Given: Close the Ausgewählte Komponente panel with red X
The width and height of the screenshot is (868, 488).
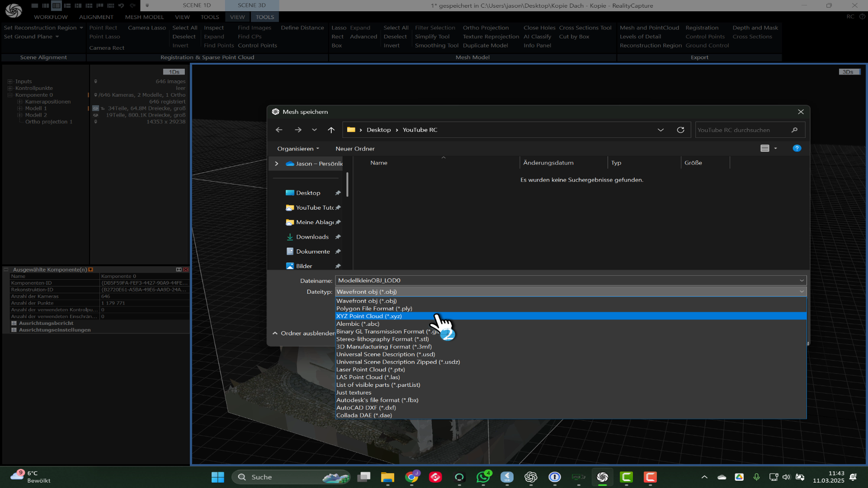Looking at the screenshot, I should [x=185, y=270].
